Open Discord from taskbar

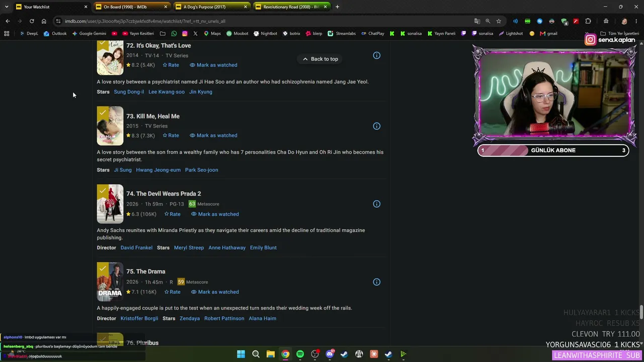330,354
